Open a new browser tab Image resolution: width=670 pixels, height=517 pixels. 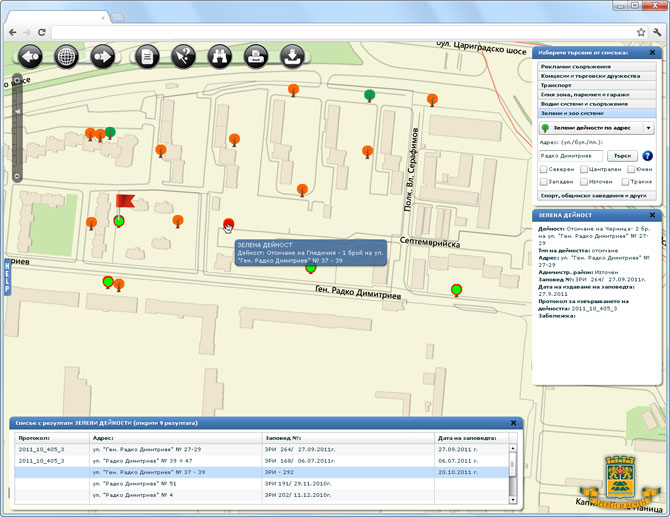118,17
